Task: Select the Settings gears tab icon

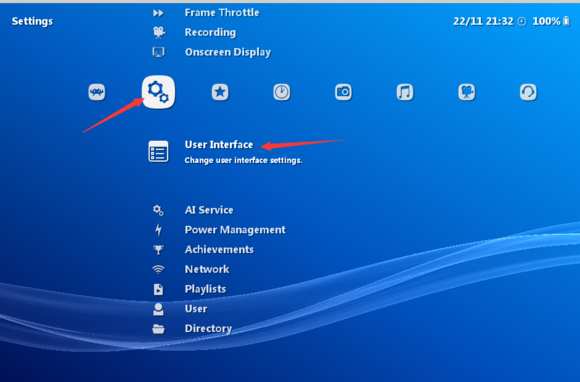Action: point(158,92)
